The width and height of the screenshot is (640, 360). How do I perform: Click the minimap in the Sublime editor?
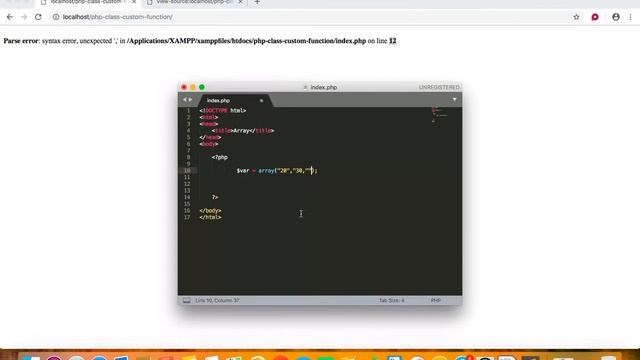coord(440,115)
